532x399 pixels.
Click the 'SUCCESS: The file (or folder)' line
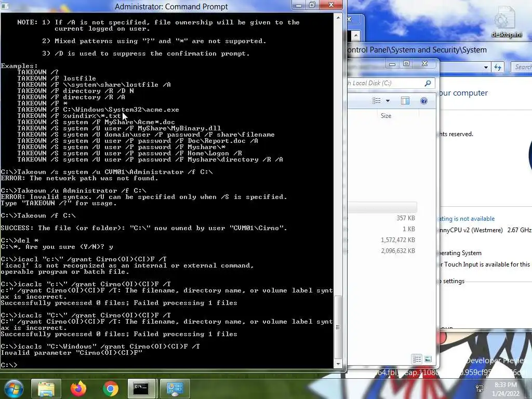coord(144,229)
